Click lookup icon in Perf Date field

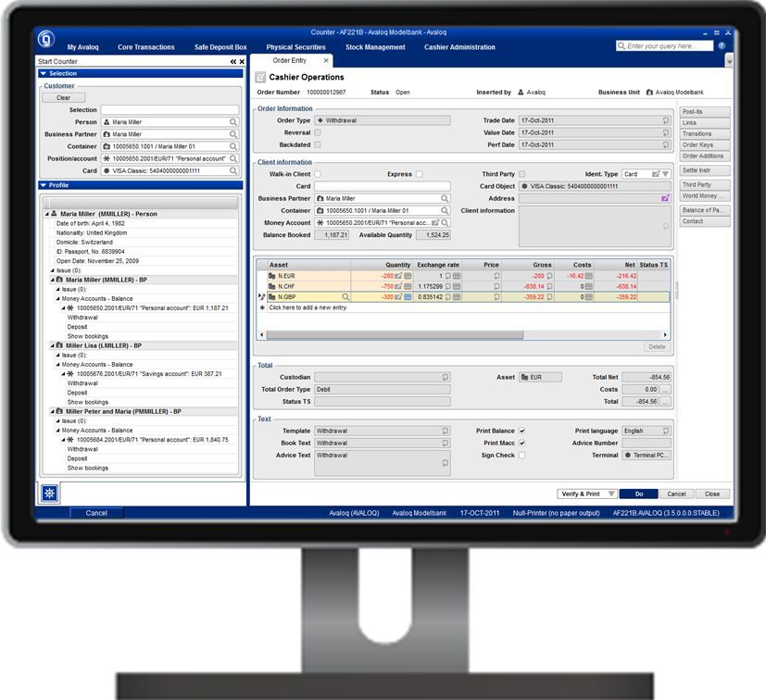point(666,144)
